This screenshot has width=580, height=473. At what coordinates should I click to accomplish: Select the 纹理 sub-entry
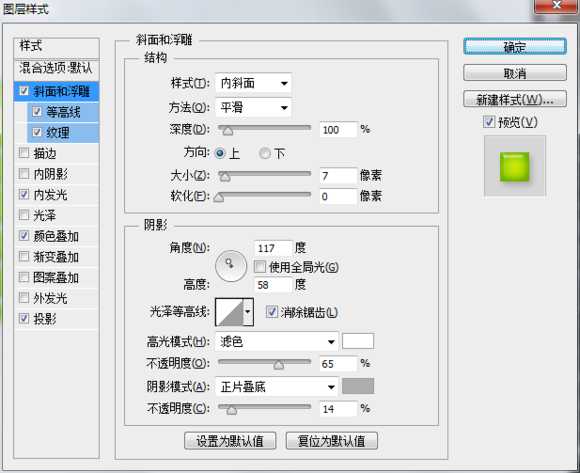(58, 132)
